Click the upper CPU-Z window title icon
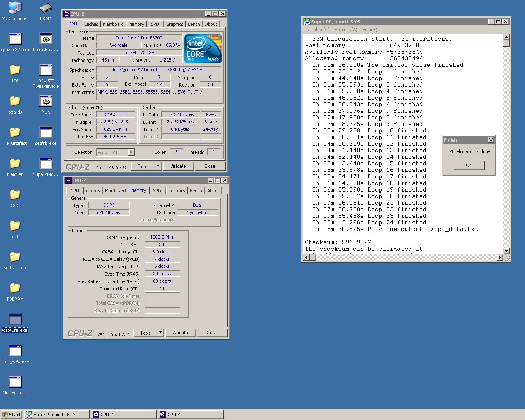Image resolution: width=525 pixels, height=420 pixels. [66, 14]
